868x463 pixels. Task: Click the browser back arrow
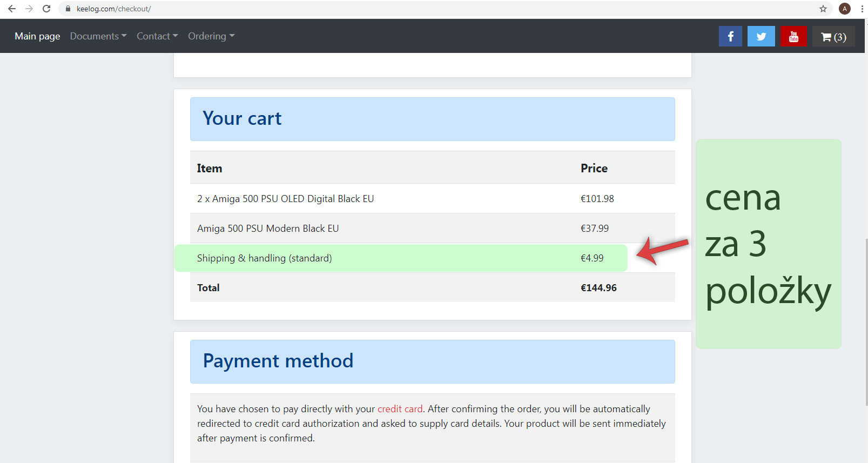click(12, 9)
